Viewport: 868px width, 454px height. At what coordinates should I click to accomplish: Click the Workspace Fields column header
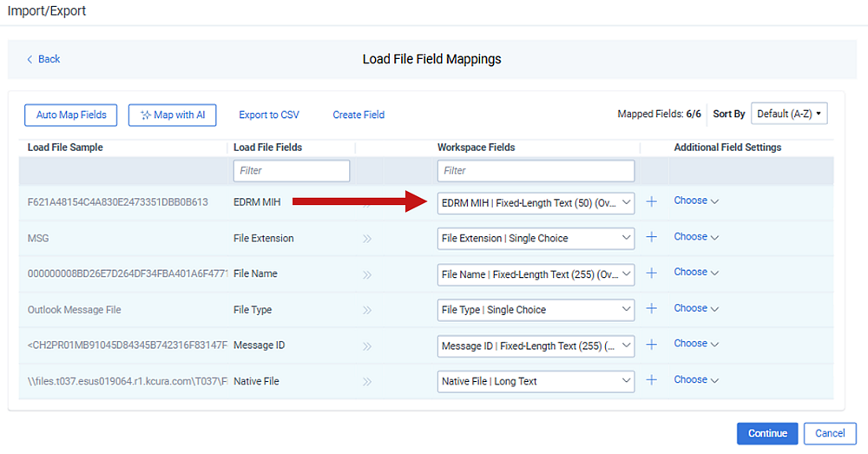[476, 148]
